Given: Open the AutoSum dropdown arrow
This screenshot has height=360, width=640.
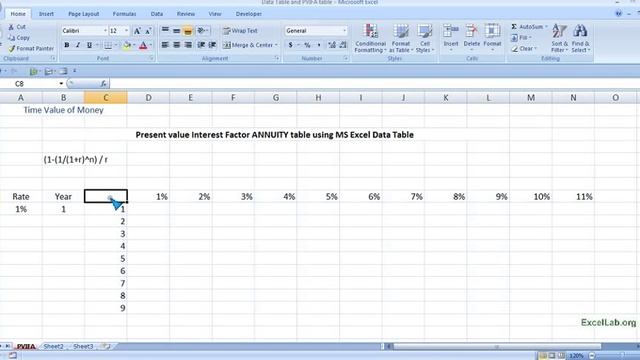Looking at the screenshot, I should coord(546,27).
